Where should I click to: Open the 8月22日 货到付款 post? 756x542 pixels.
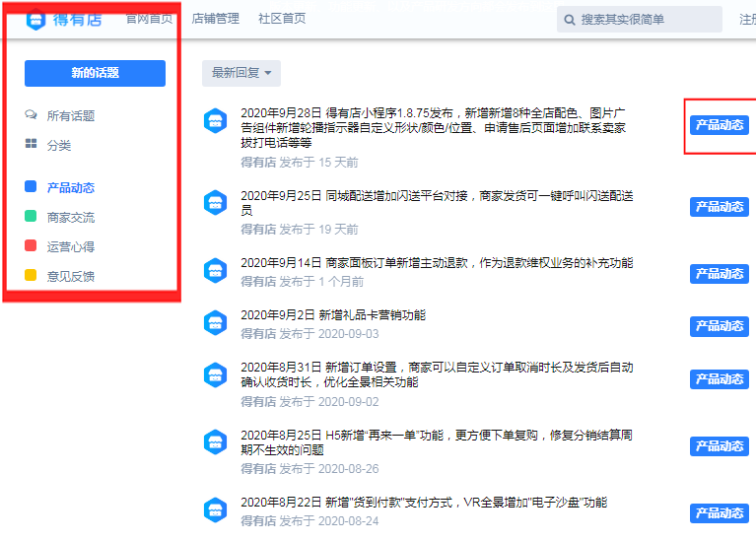424,503
